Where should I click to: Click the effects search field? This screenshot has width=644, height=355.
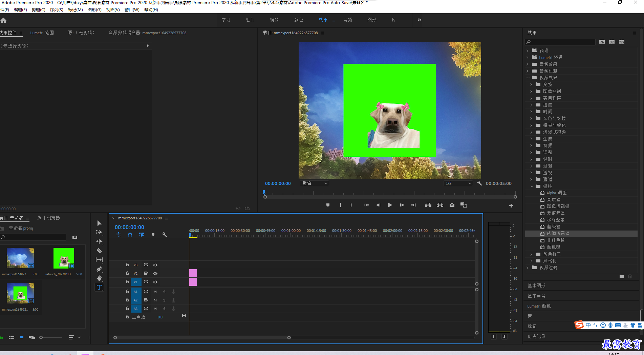pos(560,42)
